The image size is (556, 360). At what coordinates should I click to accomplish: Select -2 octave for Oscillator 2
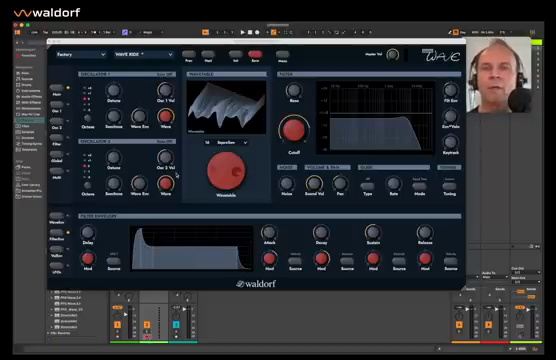pos(87,177)
